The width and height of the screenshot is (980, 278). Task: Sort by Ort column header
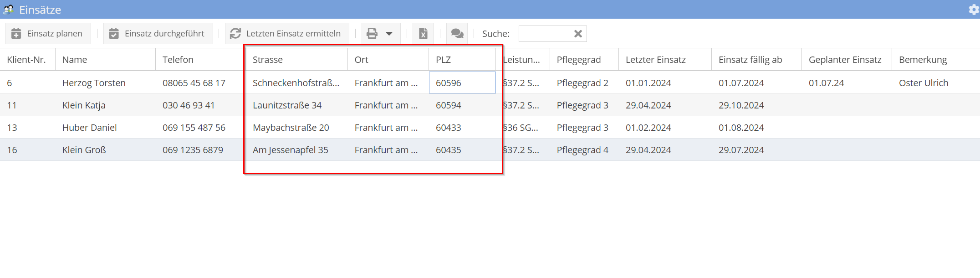(388, 60)
